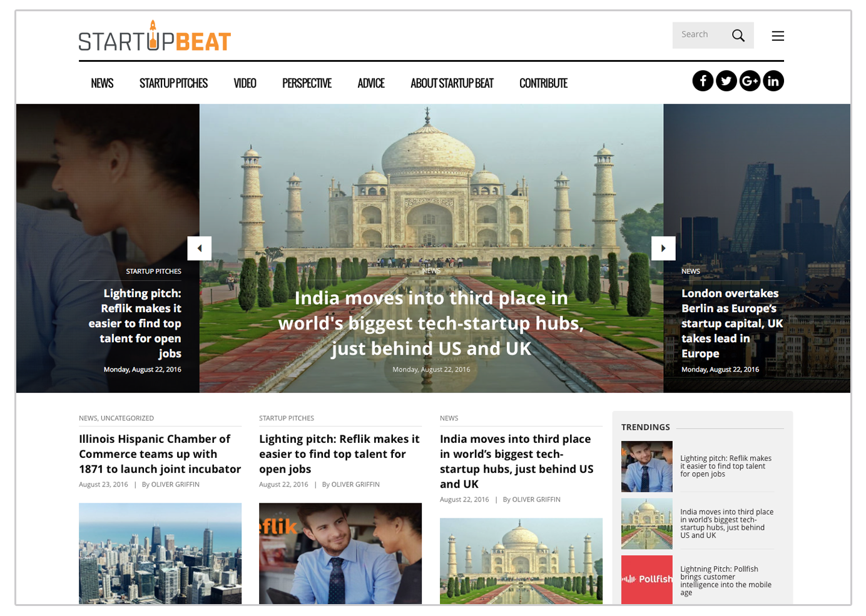866x616 pixels.
Task: Read the India tech-startup hubs headline
Action: 431,323
